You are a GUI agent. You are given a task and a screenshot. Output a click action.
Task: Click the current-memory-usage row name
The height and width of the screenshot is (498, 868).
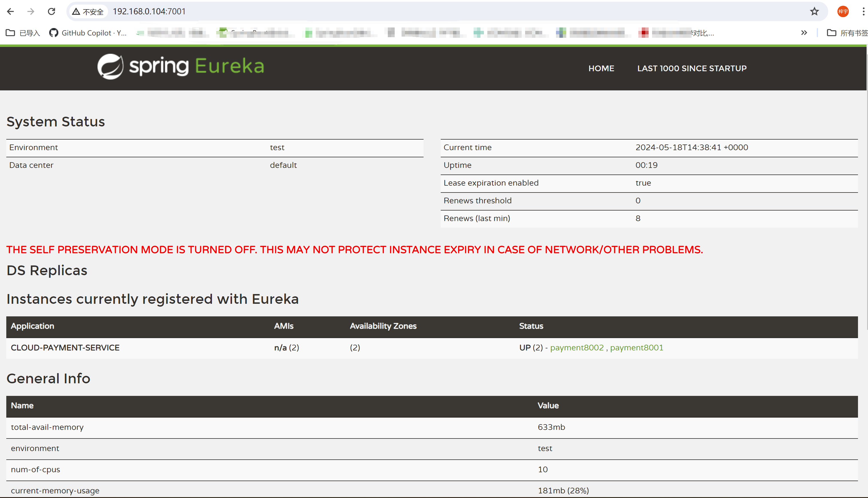click(55, 491)
